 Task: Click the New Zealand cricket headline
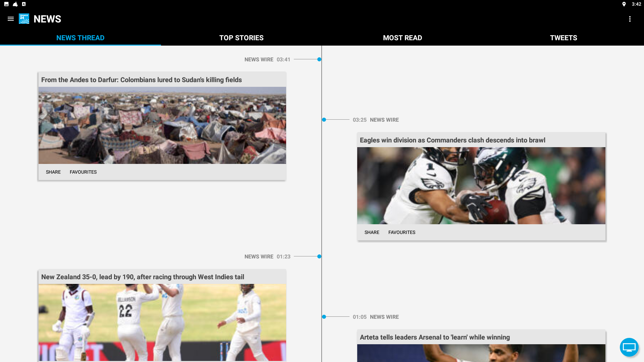click(x=142, y=277)
